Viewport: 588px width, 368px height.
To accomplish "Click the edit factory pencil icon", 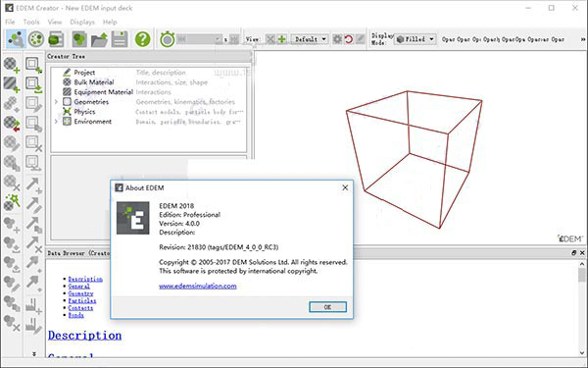I will click(33, 325).
